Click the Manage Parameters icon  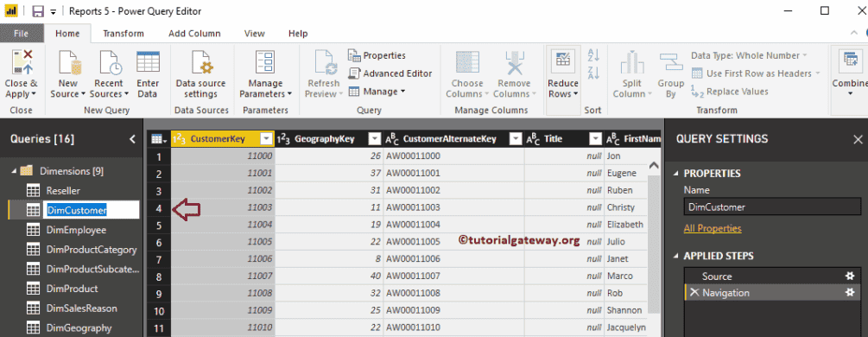265,62
